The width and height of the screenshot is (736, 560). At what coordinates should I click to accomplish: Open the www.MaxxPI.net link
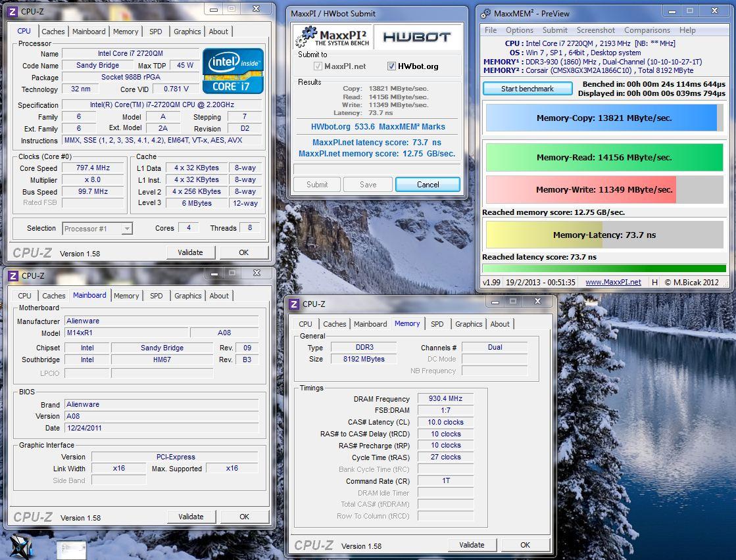pos(613,282)
